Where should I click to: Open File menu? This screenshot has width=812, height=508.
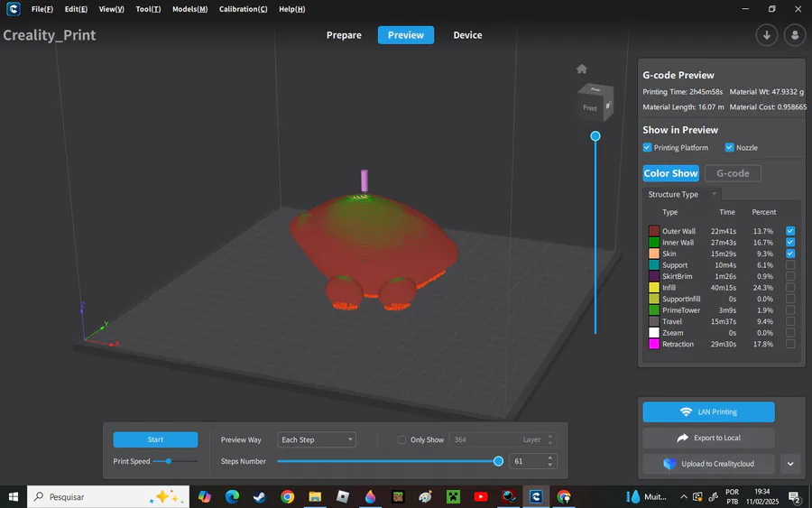pos(42,9)
